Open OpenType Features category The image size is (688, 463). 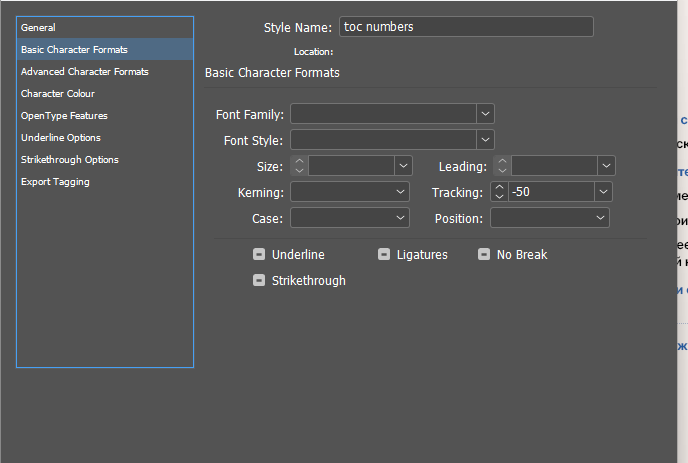click(x=64, y=116)
